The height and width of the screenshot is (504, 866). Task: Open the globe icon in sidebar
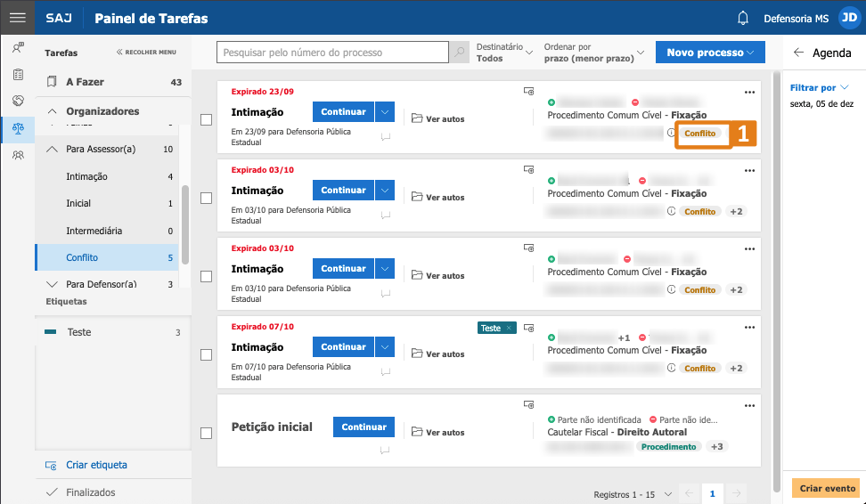click(x=18, y=101)
